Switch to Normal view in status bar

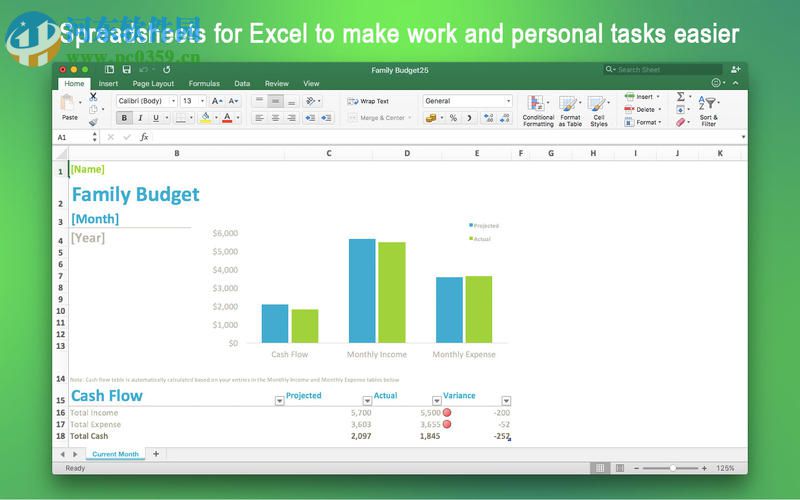point(600,468)
